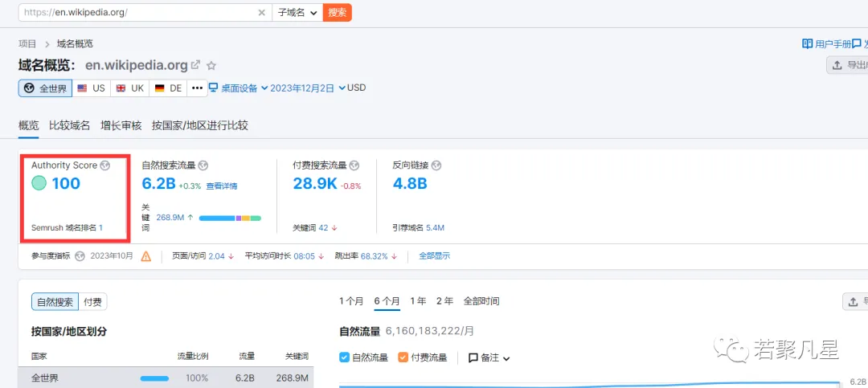
Task: Switch to 增长审核 tab
Action: [x=121, y=125]
